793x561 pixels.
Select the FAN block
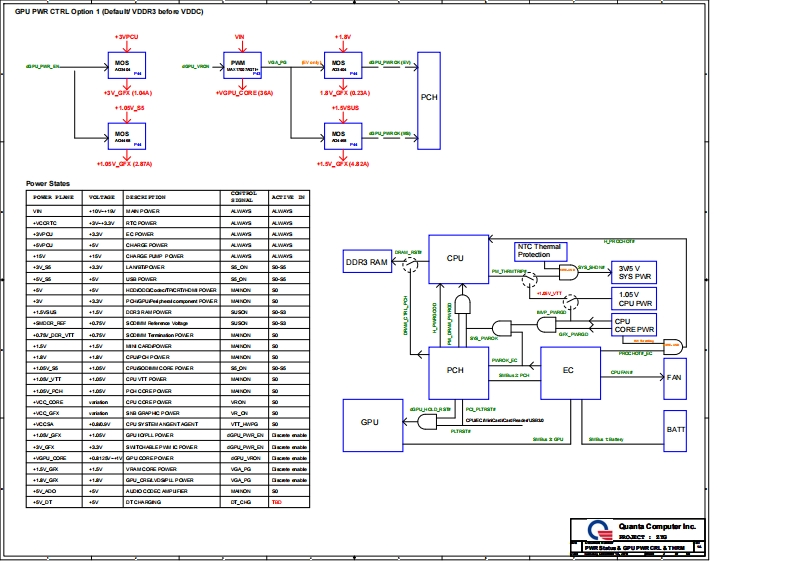676,380
